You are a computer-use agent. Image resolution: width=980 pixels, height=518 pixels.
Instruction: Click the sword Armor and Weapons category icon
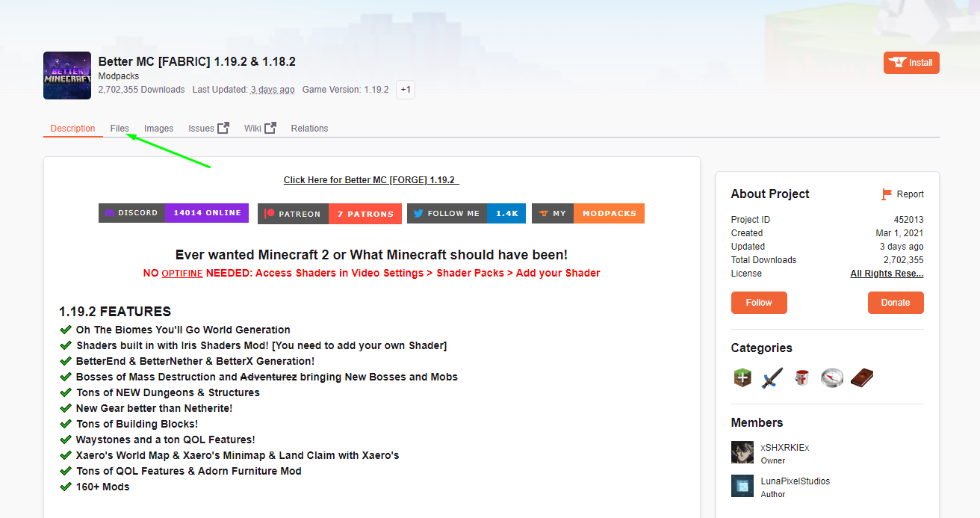772,377
